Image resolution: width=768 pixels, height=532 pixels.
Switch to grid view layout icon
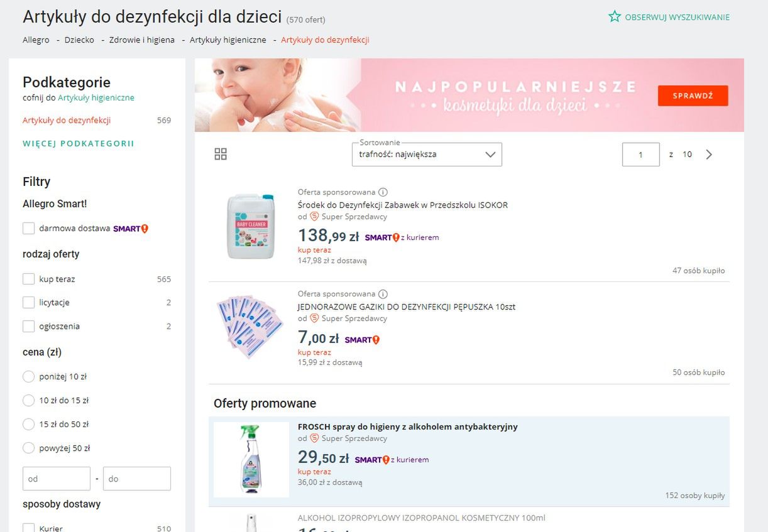point(221,155)
